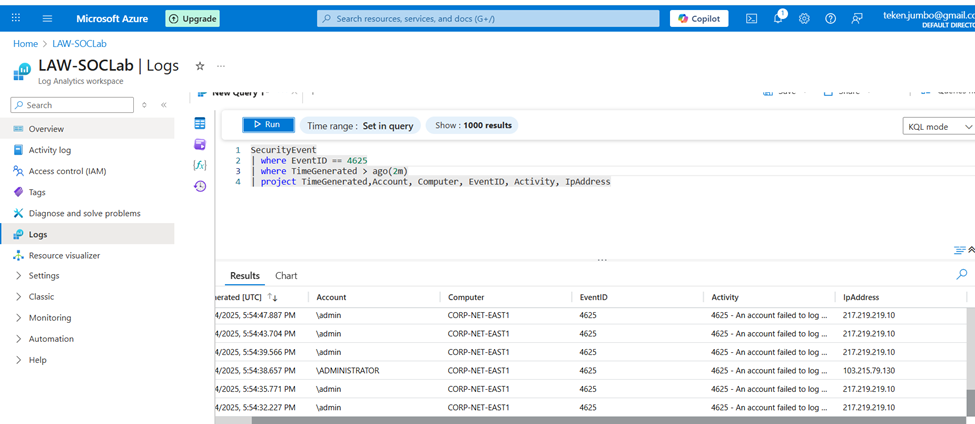Open Access control (IAM)

(x=87, y=171)
